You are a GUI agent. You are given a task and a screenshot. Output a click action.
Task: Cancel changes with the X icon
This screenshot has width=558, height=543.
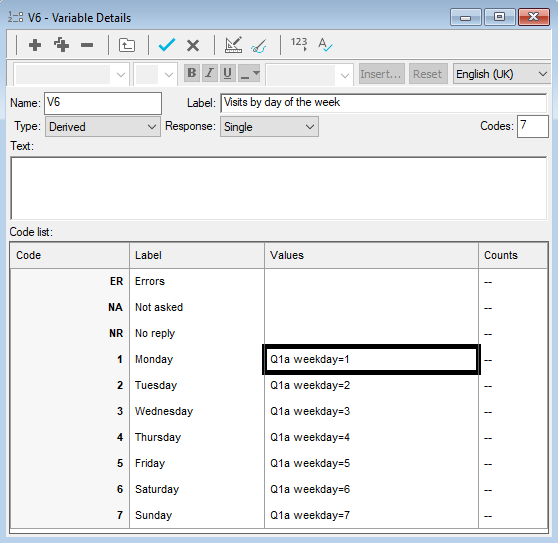click(x=193, y=46)
